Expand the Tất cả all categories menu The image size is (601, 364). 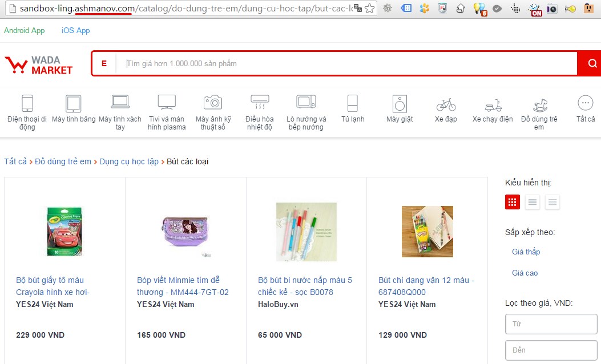point(585,103)
